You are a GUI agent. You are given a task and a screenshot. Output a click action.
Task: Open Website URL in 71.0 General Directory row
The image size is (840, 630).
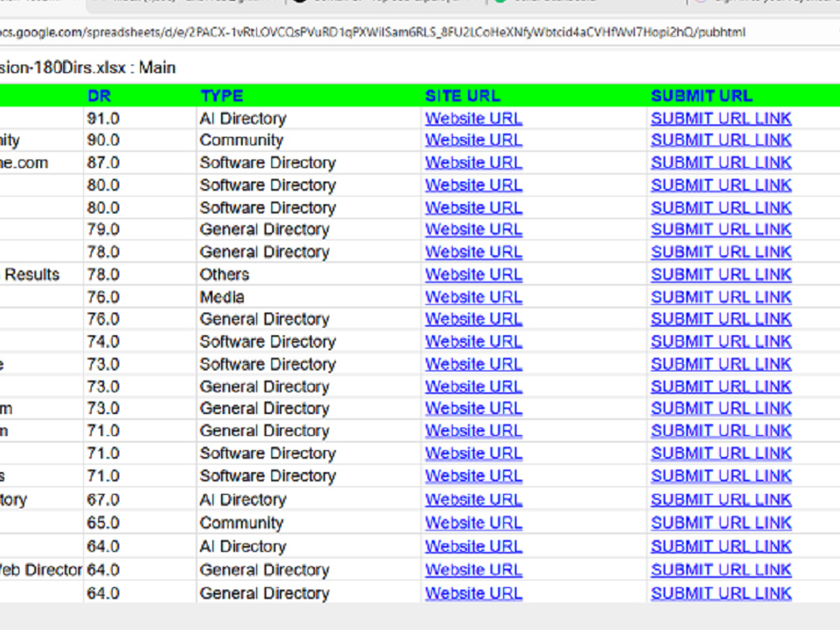pyautogui.click(x=474, y=431)
